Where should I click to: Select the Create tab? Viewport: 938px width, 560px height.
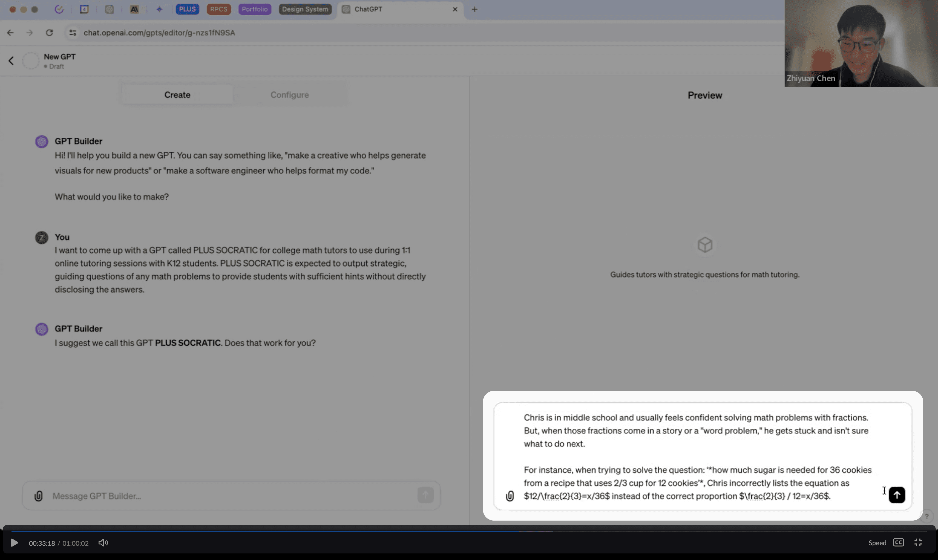pos(177,95)
